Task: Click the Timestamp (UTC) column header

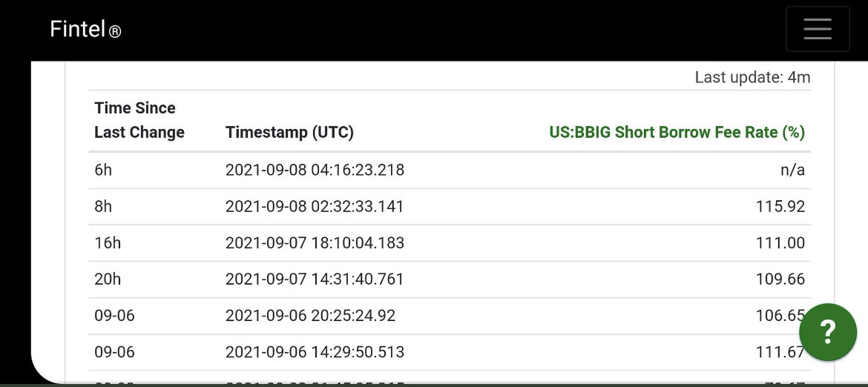Action: pos(289,133)
